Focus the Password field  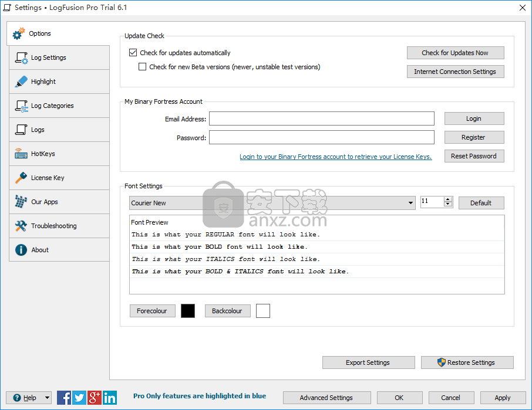[x=322, y=137]
